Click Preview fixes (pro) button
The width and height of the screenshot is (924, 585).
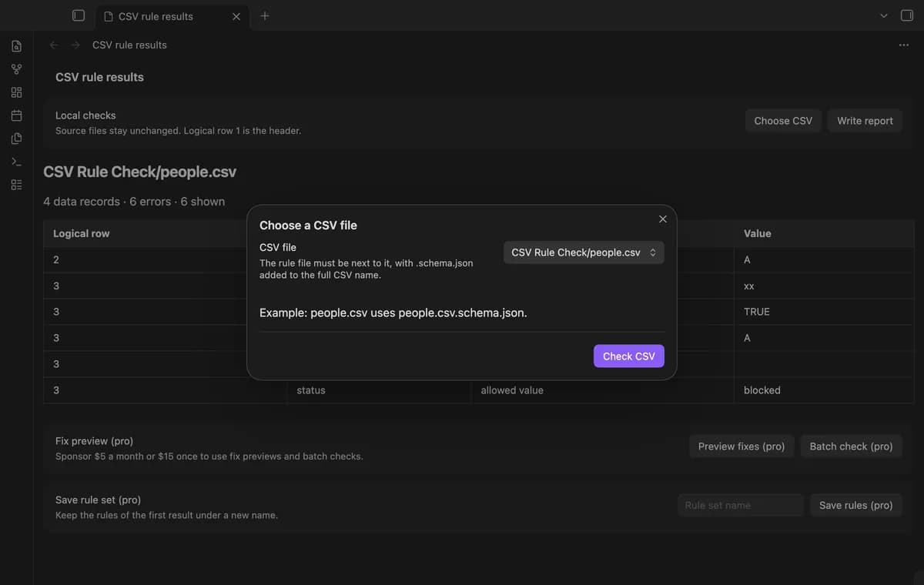[742, 446]
